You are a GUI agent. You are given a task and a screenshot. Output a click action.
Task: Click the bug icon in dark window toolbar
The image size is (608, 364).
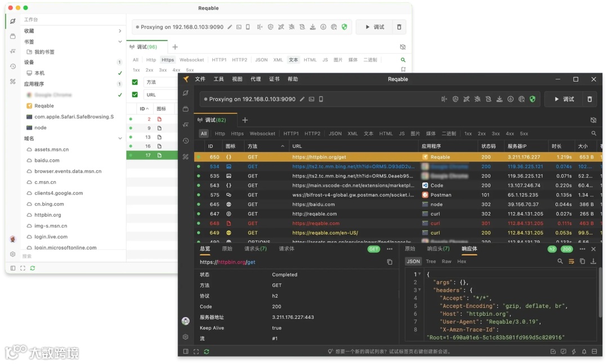coord(477,99)
